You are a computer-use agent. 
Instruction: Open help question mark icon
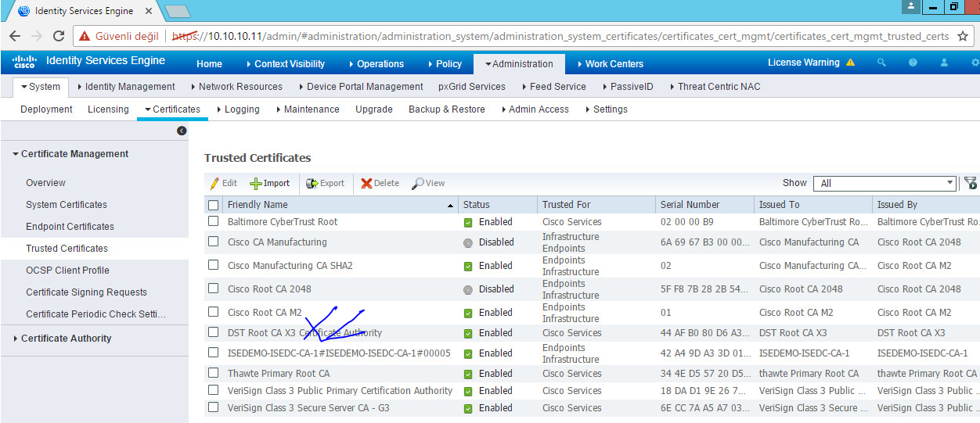[913, 63]
